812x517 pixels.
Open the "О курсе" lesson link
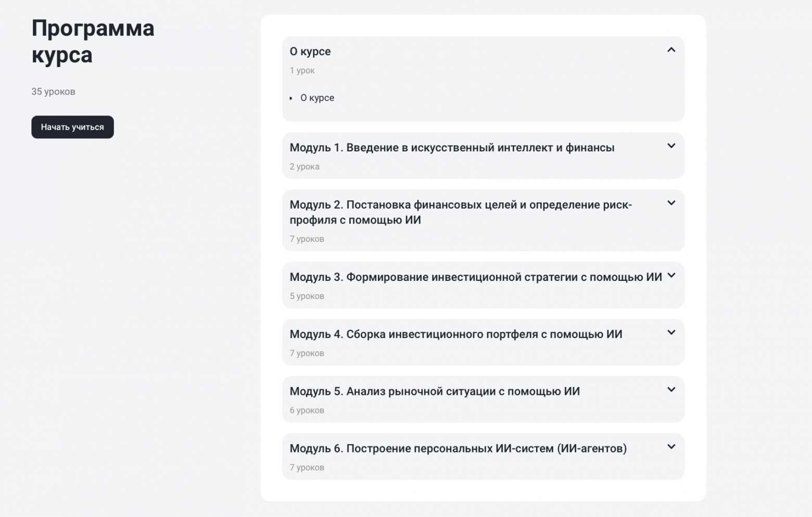[x=318, y=98]
